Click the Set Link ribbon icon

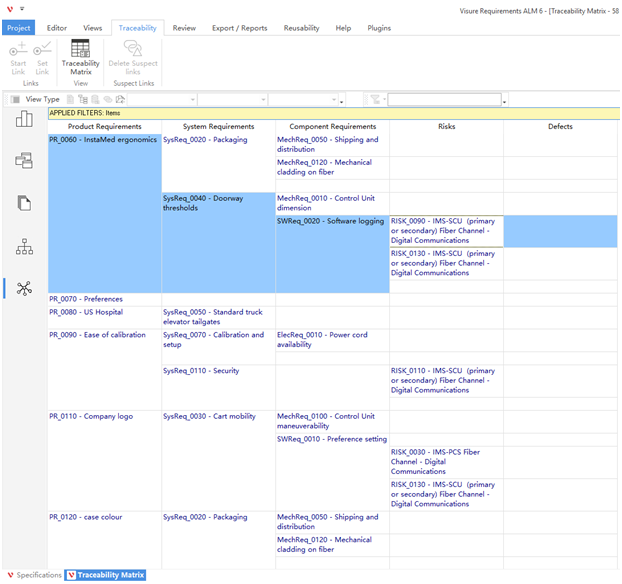(42, 58)
